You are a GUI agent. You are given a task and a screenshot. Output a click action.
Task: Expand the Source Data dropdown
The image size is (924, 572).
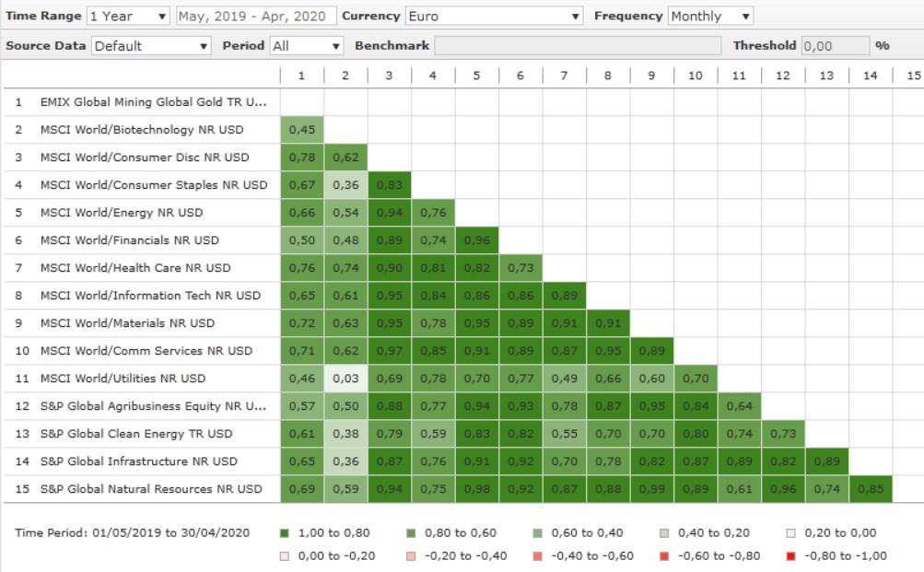(151, 45)
